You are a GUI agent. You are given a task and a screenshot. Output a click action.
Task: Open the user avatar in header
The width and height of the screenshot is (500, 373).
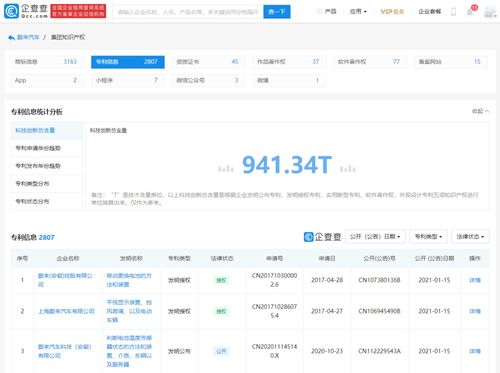coord(490,12)
